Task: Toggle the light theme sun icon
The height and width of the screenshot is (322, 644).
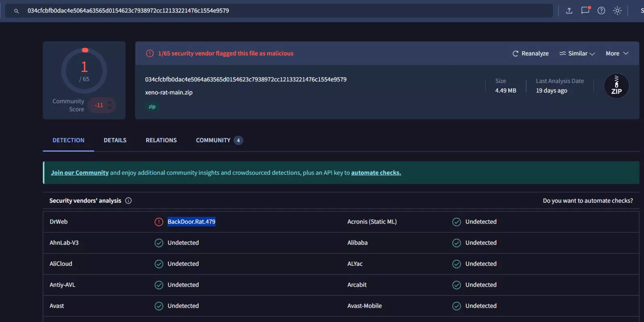Action: (617, 11)
